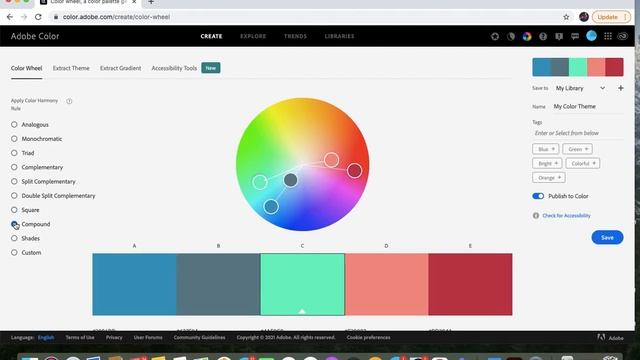The height and width of the screenshot is (360, 640).
Task: Open the TRENDS menu
Action: click(295, 36)
